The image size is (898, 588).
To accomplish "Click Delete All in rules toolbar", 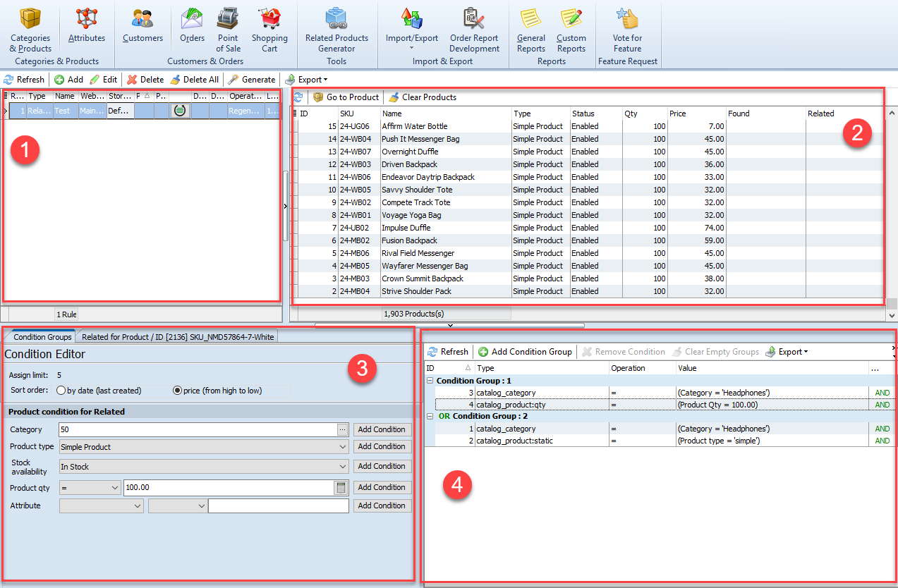I will coord(195,80).
